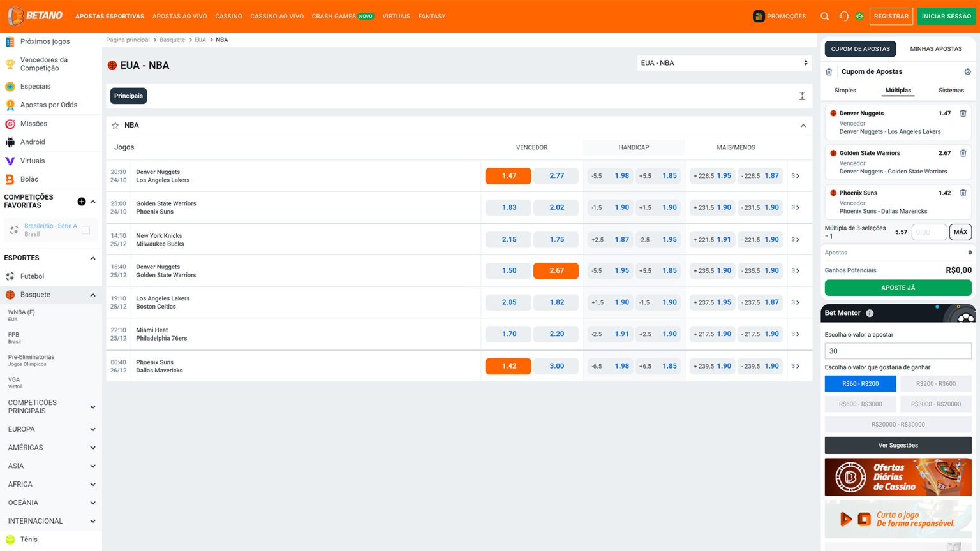Click the Android robot icon

[10, 142]
